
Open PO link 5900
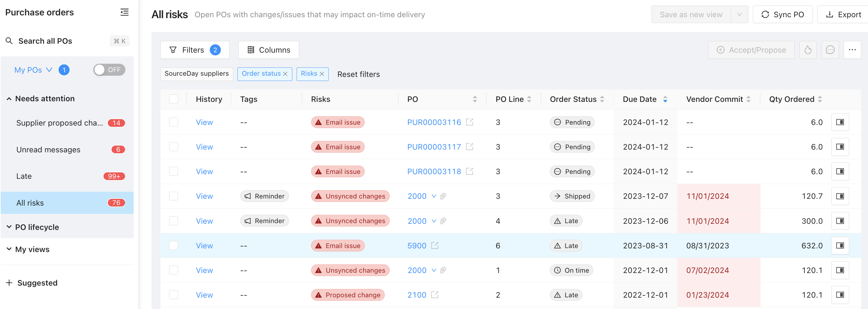[x=417, y=246]
